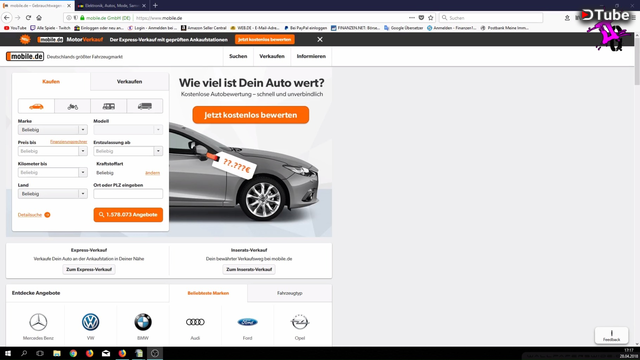The width and height of the screenshot is (640, 360).
Task: Bookmark this page with the star icon
Action: 431,18
